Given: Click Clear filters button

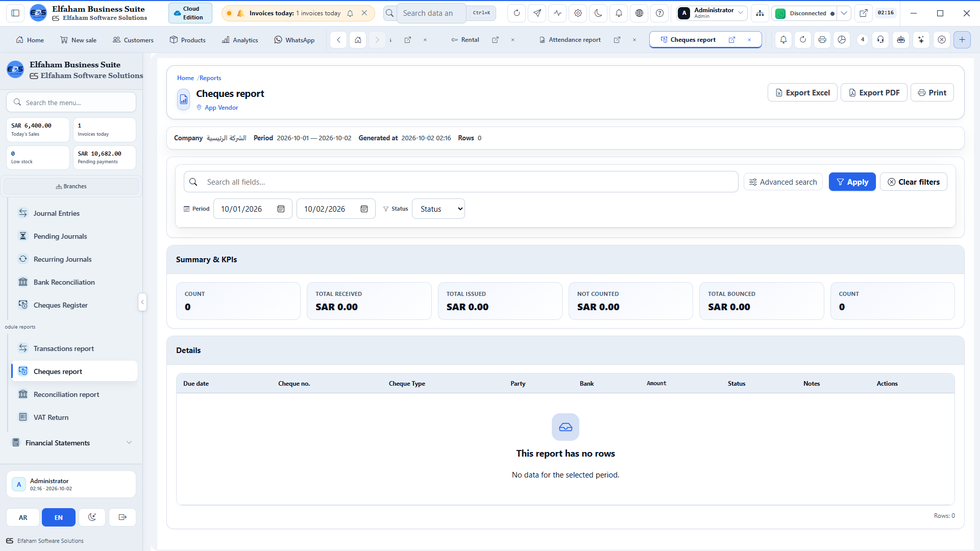Looking at the screenshot, I should coord(913,182).
